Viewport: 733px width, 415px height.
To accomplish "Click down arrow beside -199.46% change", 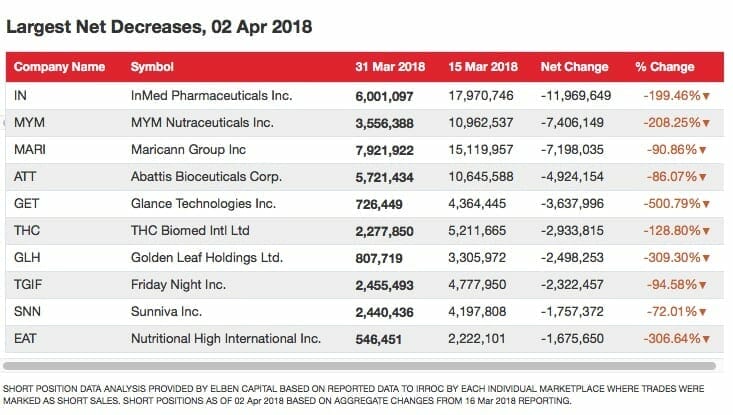I will click(706, 96).
